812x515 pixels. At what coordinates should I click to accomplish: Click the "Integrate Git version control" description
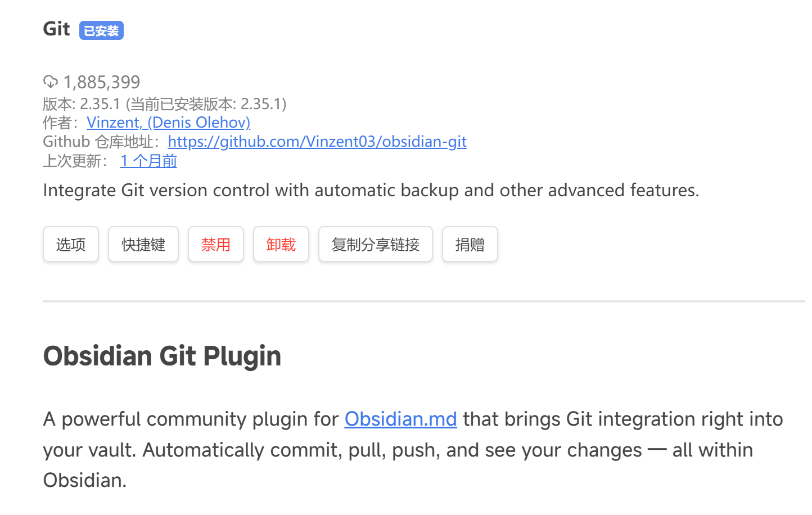coord(371,191)
